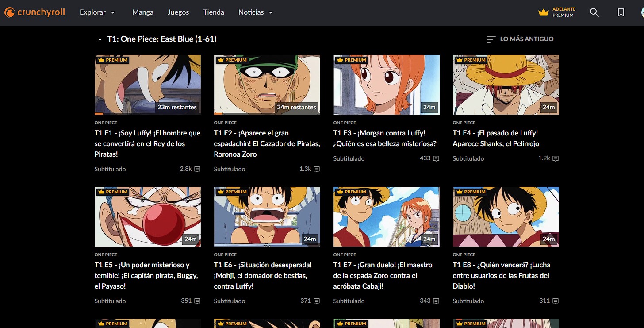
Task: Click the Premium badge on E7 thumbnail
Action: coord(351,192)
